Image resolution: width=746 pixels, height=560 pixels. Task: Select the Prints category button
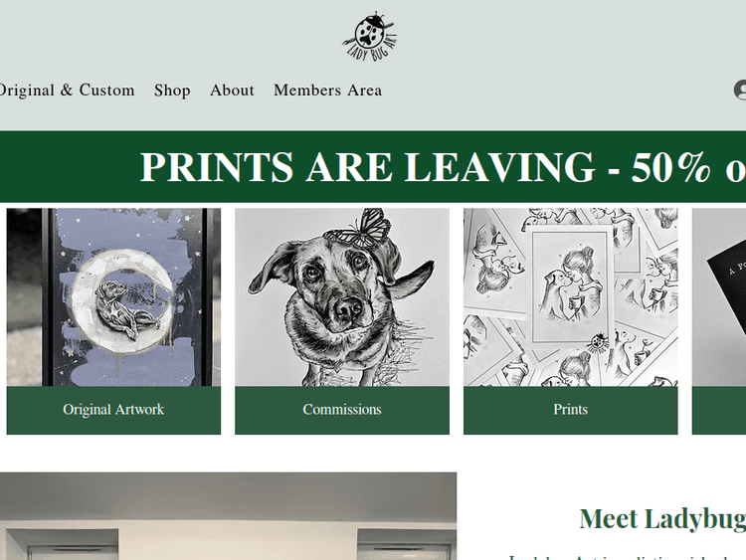coord(571,410)
